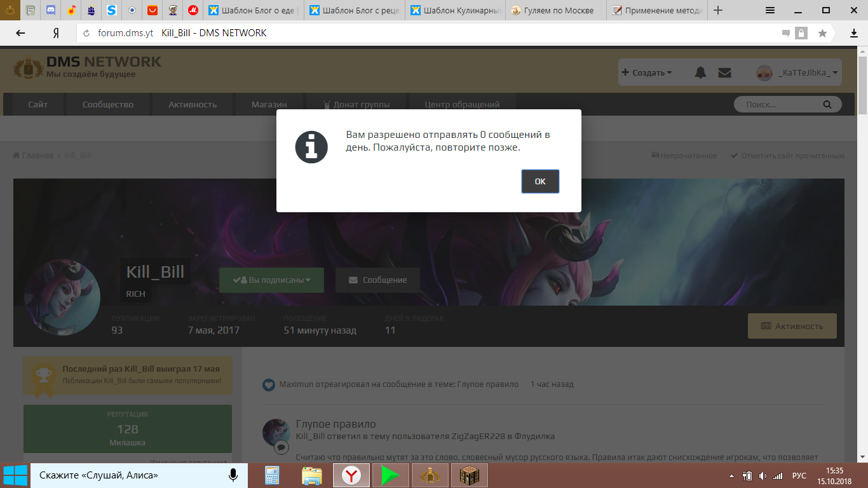Open the Вы подписаны dropdown
The height and width of the screenshot is (488, 868).
271,280
